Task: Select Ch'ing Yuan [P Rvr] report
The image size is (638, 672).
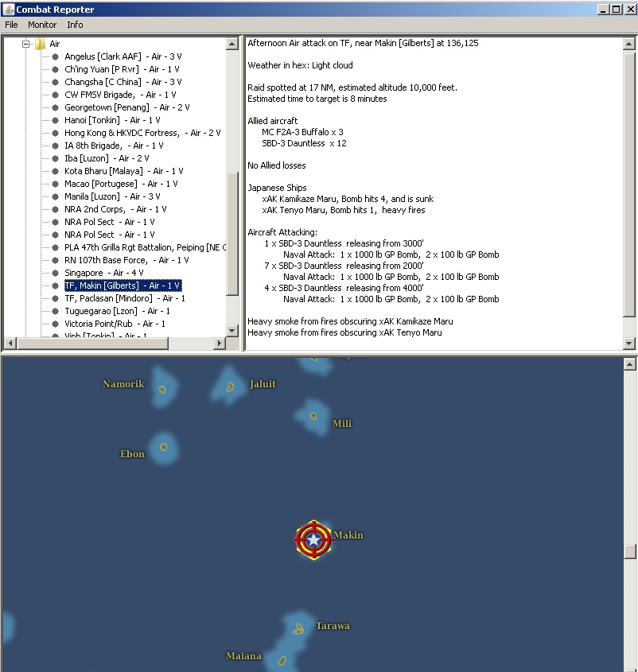Action: pos(122,69)
